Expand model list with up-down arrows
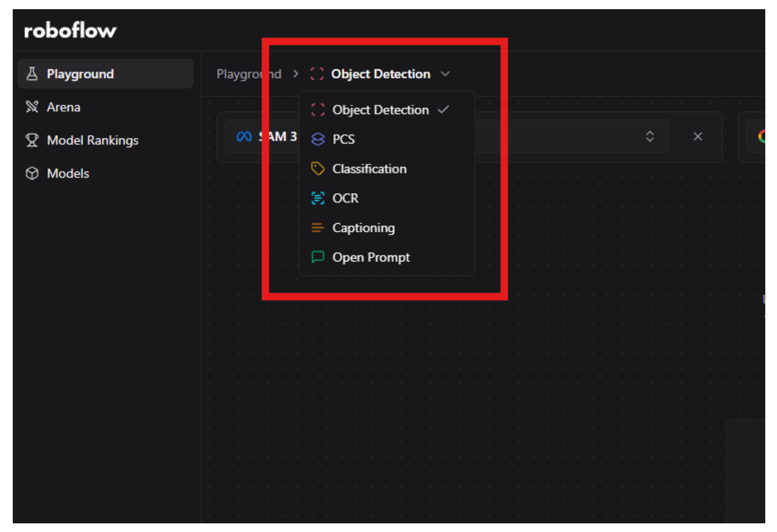This screenshot has width=777, height=532. pos(650,137)
